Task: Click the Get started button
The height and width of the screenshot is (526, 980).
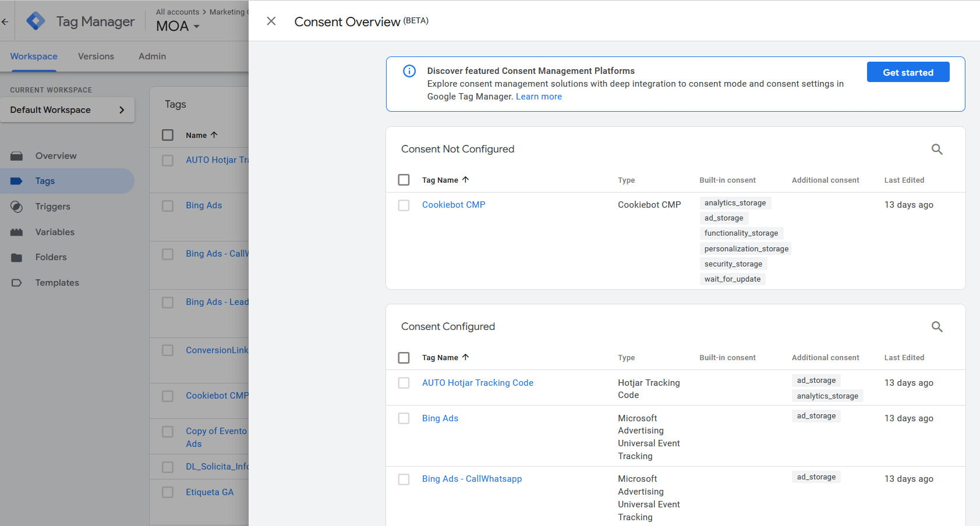Action: tap(907, 72)
